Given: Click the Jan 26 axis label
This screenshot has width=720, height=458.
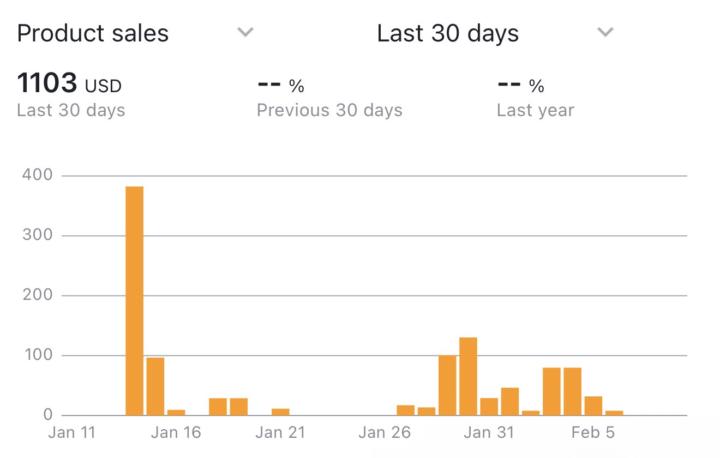Looking at the screenshot, I should (385, 433).
